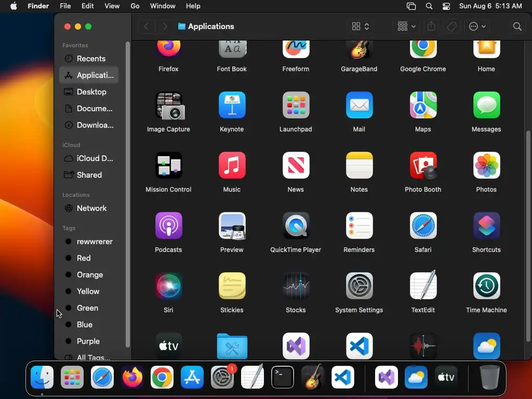Open Font Book application
This screenshot has width=532, height=399.
coord(232,49)
